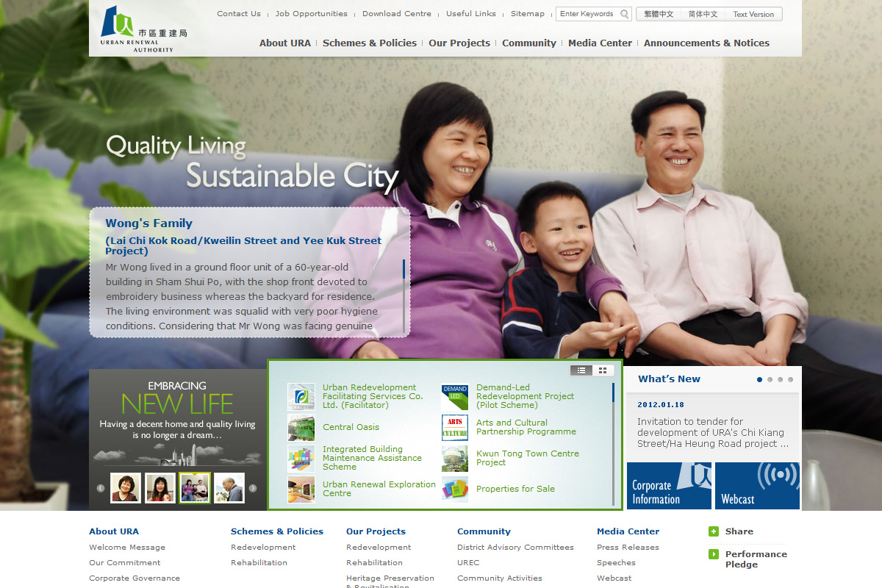This screenshot has width=882, height=588.
Task: Open footer Corporate Governance link
Action: pyautogui.click(x=135, y=578)
